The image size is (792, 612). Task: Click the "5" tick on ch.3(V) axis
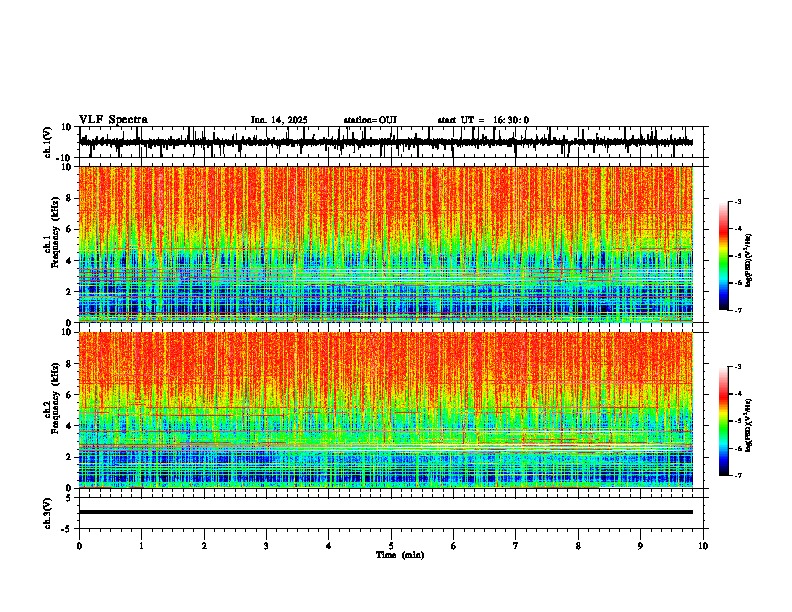coord(69,498)
